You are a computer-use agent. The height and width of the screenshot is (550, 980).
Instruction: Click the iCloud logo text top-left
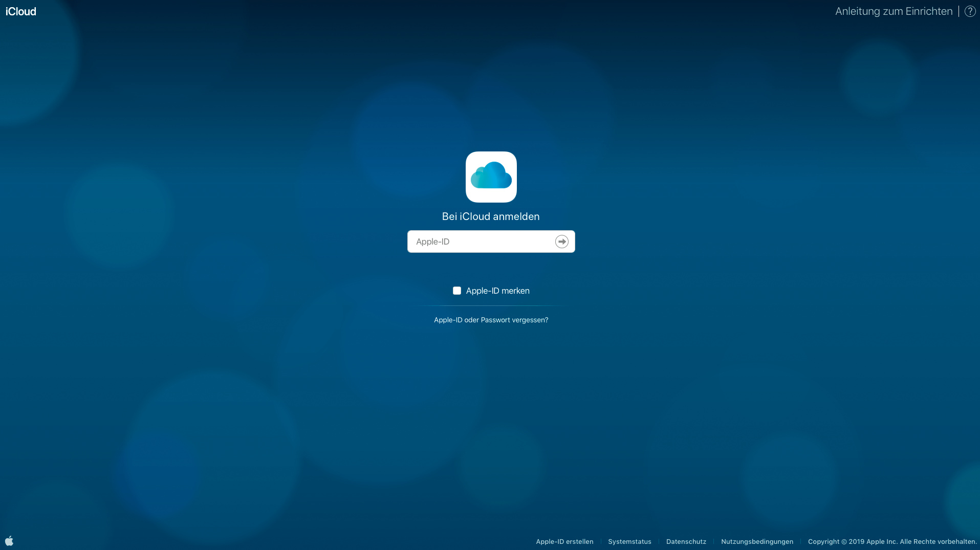(20, 11)
